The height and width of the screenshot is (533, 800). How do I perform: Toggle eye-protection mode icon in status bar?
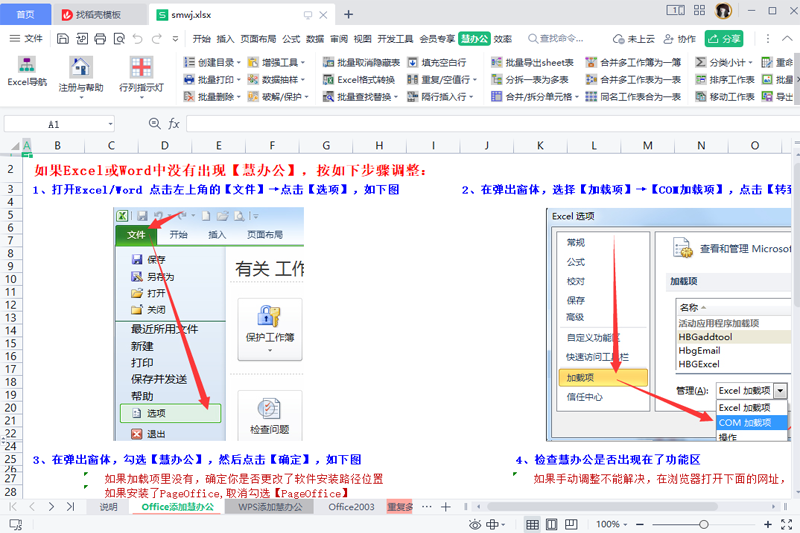474,524
